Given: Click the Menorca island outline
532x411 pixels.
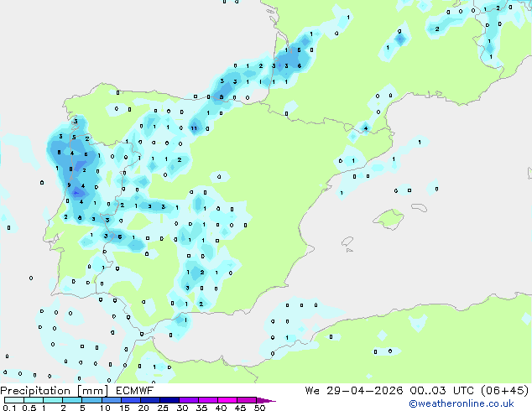Looking at the screenshot, I should point(420,207).
